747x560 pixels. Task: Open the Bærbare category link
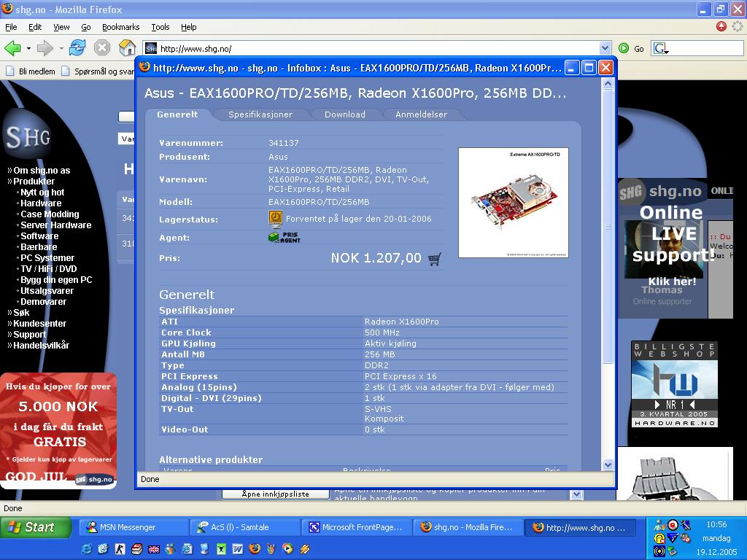pyautogui.click(x=39, y=247)
